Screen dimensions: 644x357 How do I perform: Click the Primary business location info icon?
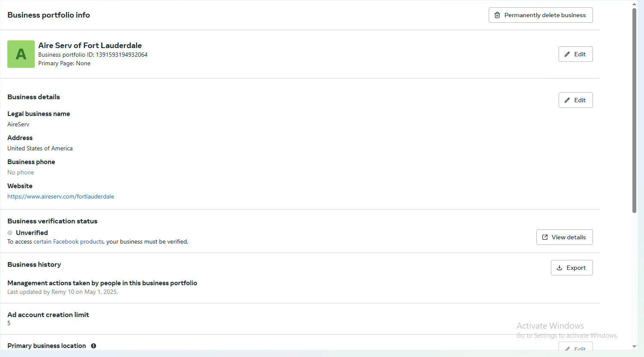pos(94,346)
